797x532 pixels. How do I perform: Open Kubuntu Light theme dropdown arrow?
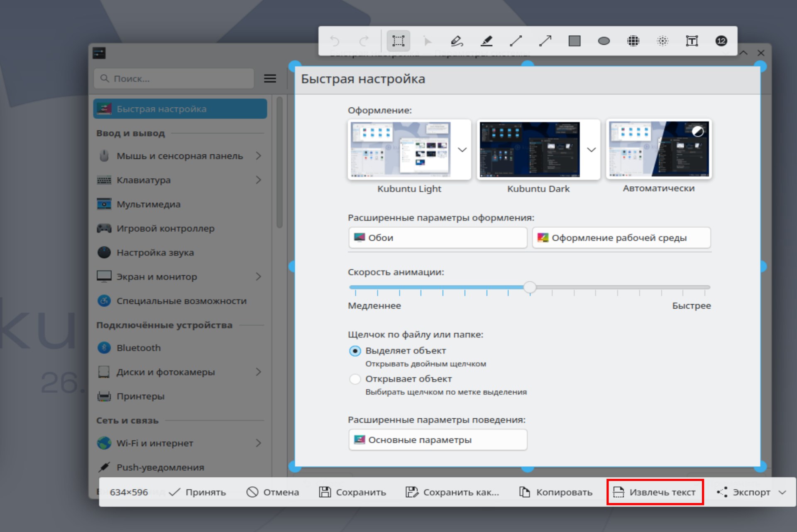(x=462, y=150)
